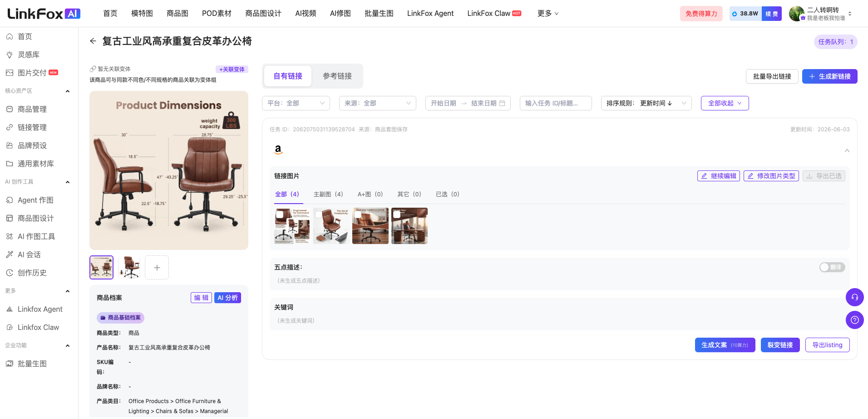Select the 已选 (0) image tab
The width and height of the screenshot is (868, 419).
[447, 194]
